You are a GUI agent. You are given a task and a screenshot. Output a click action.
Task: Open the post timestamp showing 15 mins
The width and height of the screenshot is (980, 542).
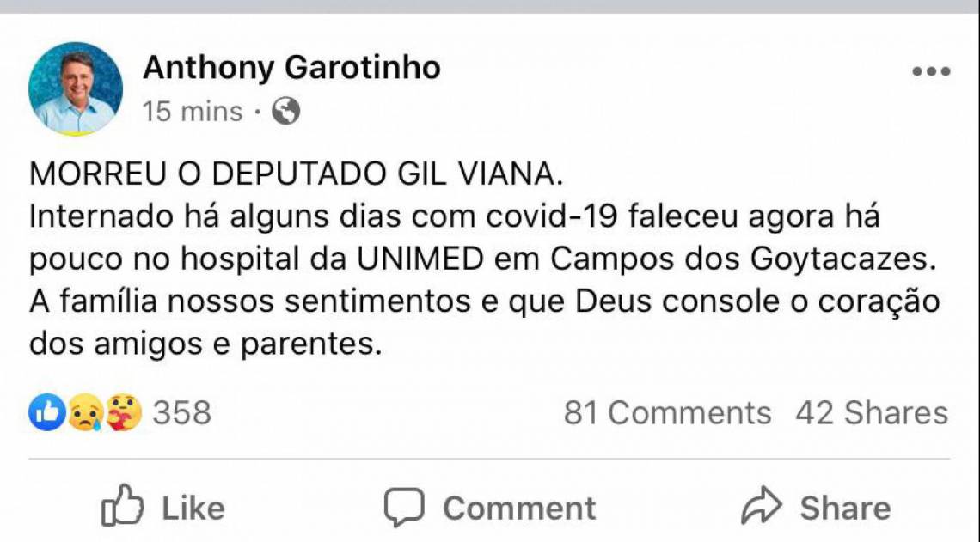coord(191,111)
